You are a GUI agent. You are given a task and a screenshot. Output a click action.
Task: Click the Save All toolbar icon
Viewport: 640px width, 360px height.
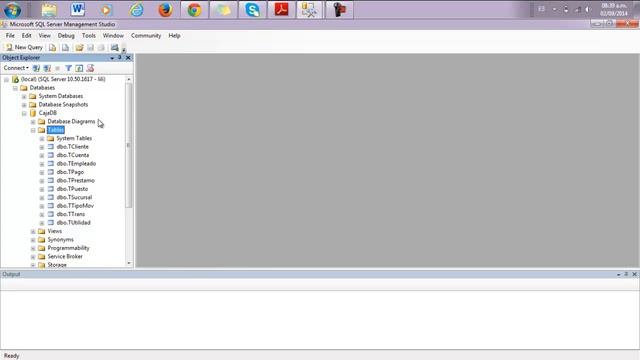click(x=101, y=47)
